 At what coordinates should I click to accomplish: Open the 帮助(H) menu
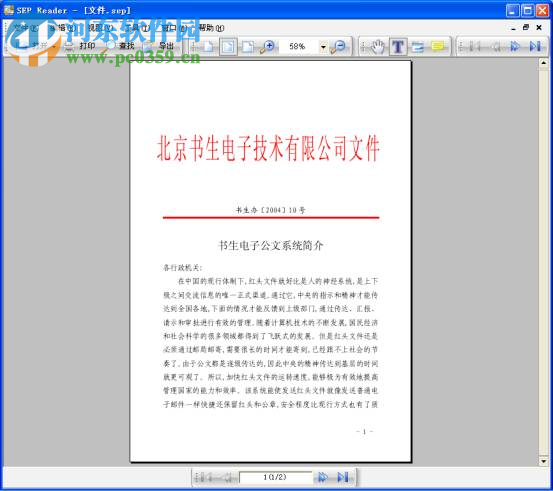coord(211,28)
